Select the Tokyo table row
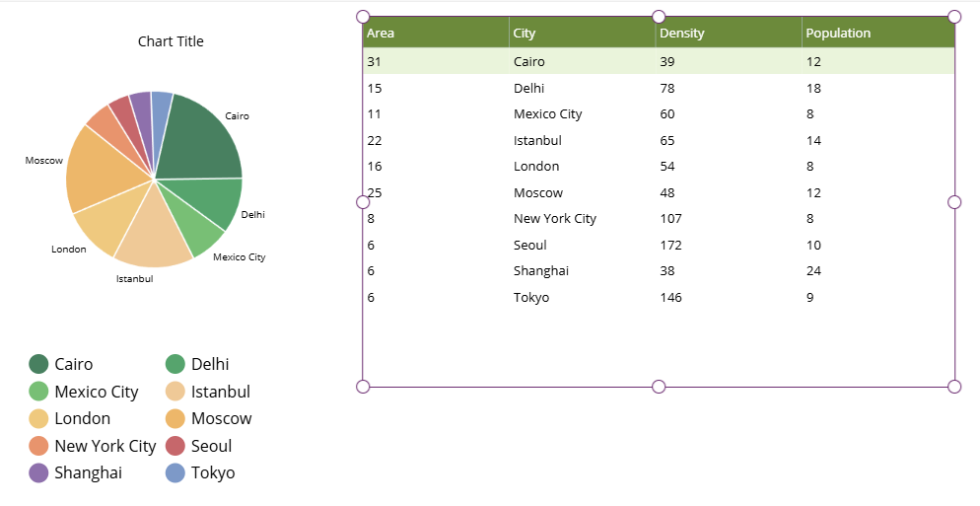Screen dimensions: 980x506 (659, 297)
